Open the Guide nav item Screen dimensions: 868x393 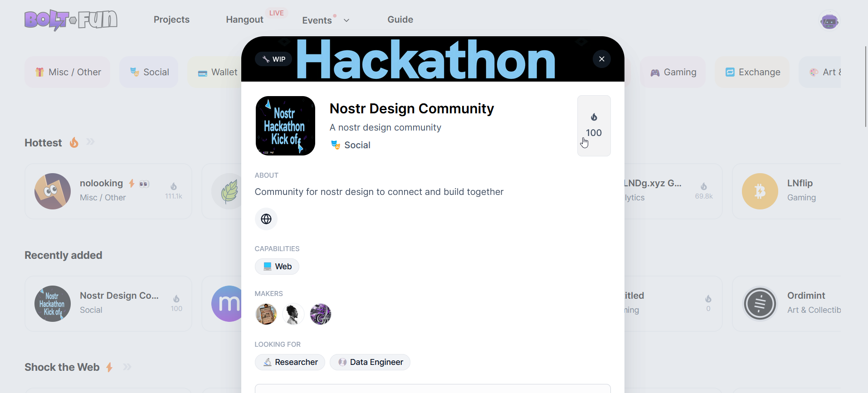400,19
